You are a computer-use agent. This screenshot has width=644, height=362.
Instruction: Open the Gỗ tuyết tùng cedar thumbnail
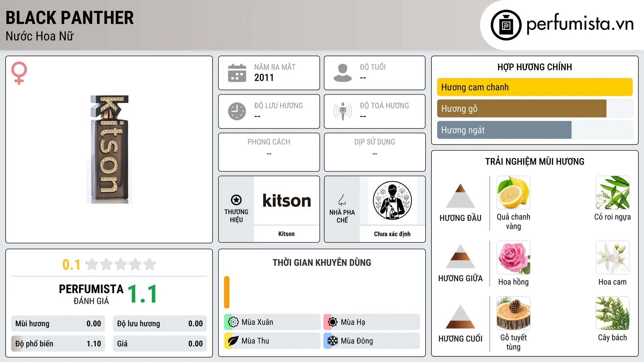514,313
